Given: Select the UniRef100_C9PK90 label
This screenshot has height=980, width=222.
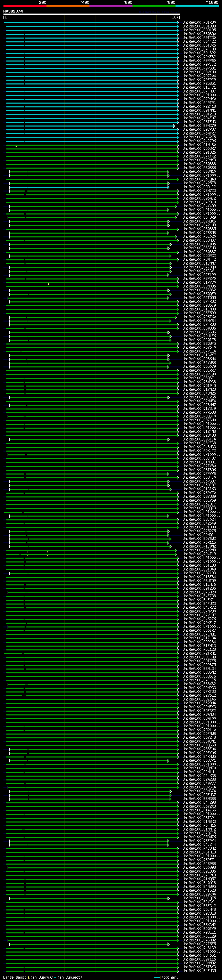Looking at the screenshot, I should point(199,374).
